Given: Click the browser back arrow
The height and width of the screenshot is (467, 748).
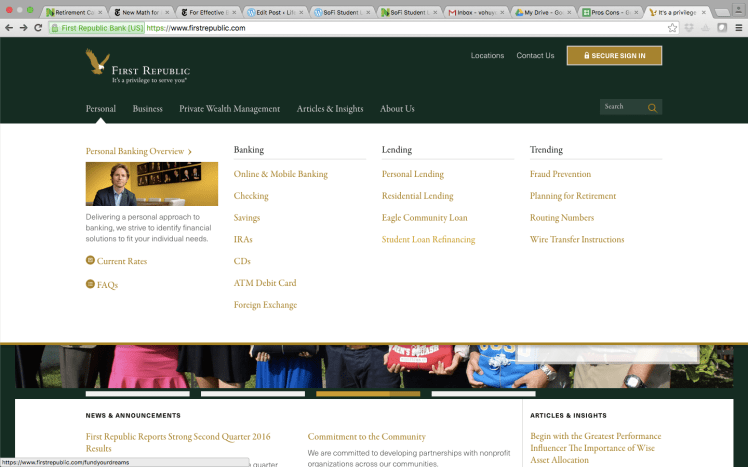Looking at the screenshot, I should pyautogui.click(x=9, y=28).
